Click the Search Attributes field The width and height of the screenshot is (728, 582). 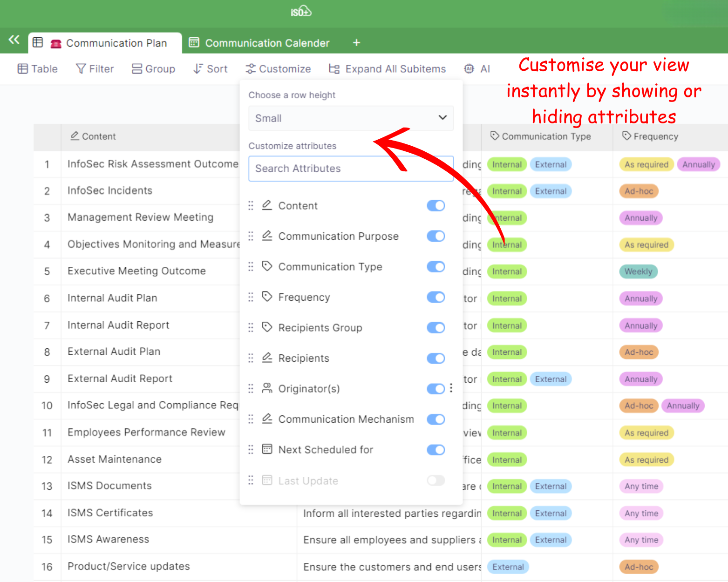click(351, 169)
